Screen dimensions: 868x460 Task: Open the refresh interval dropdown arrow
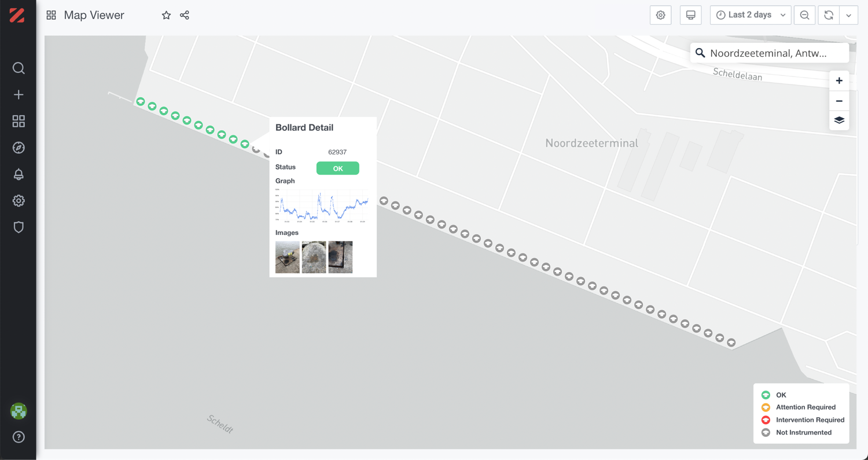click(x=849, y=15)
